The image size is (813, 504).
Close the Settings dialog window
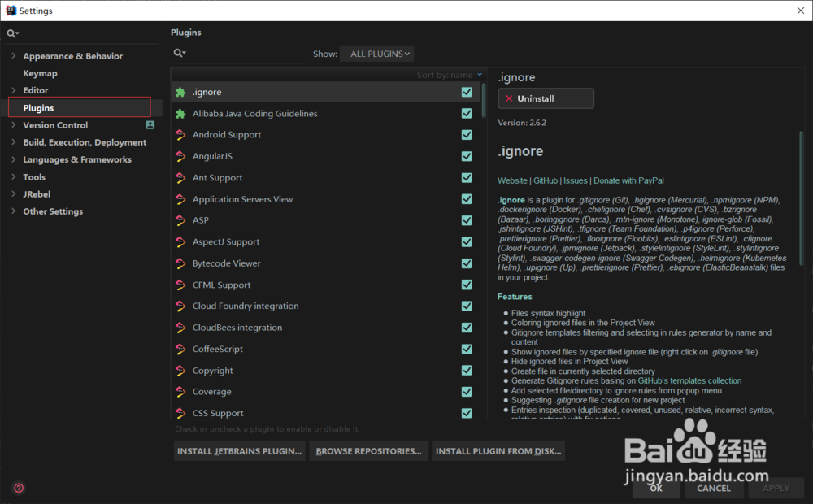(x=801, y=11)
